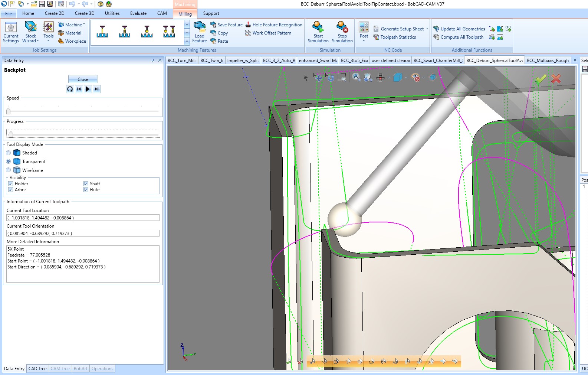Open dropdown next to eye visibility icon
This screenshot has height=375, width=588.
tap(423, 78)
